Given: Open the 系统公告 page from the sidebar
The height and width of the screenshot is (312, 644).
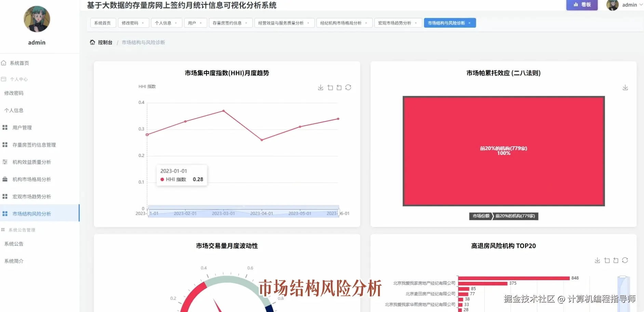Looking at the screenshot, I should pos(14,244).
